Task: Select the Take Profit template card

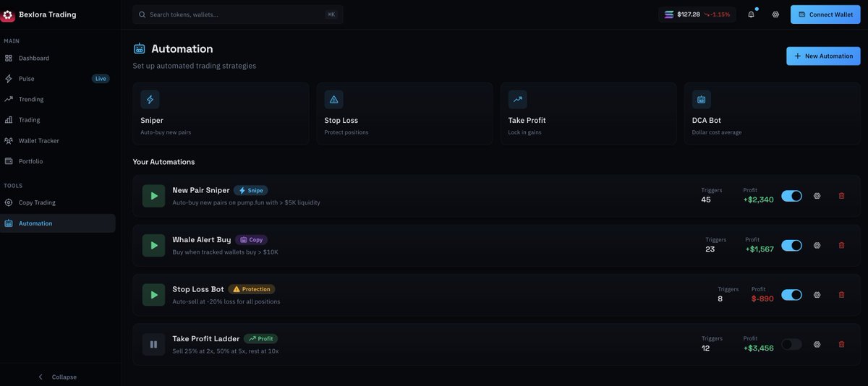Action: 588,113
